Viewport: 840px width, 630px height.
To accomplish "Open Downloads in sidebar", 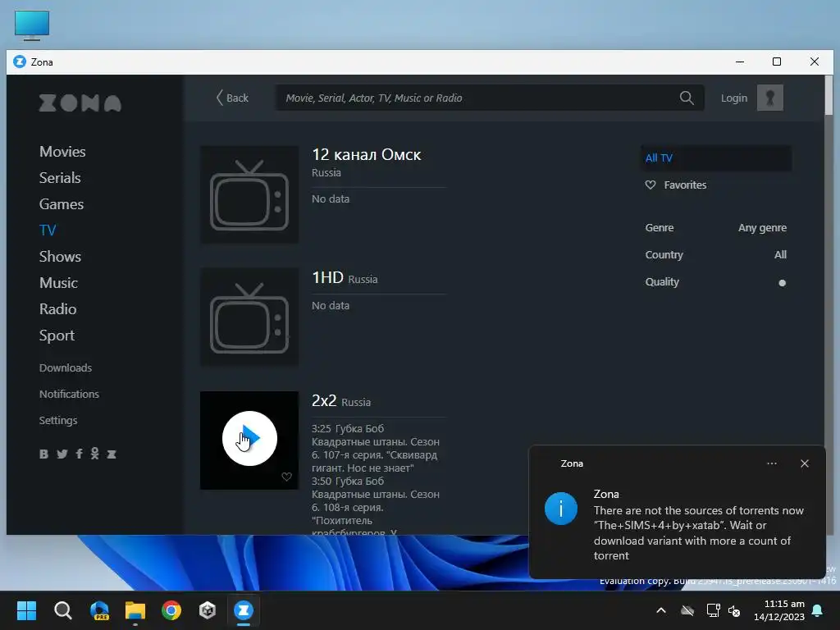I will 66,368.
